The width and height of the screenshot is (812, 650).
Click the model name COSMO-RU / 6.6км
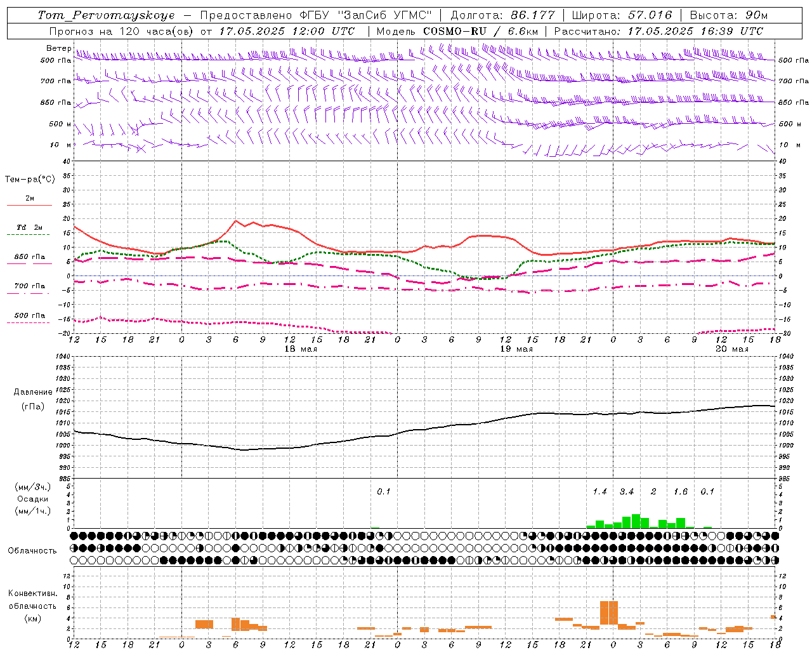(x=481, y=31)
